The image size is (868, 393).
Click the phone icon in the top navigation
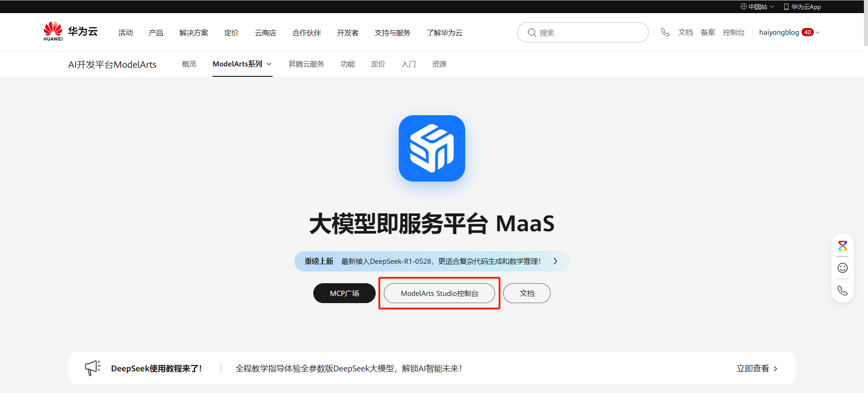point(665,32)
